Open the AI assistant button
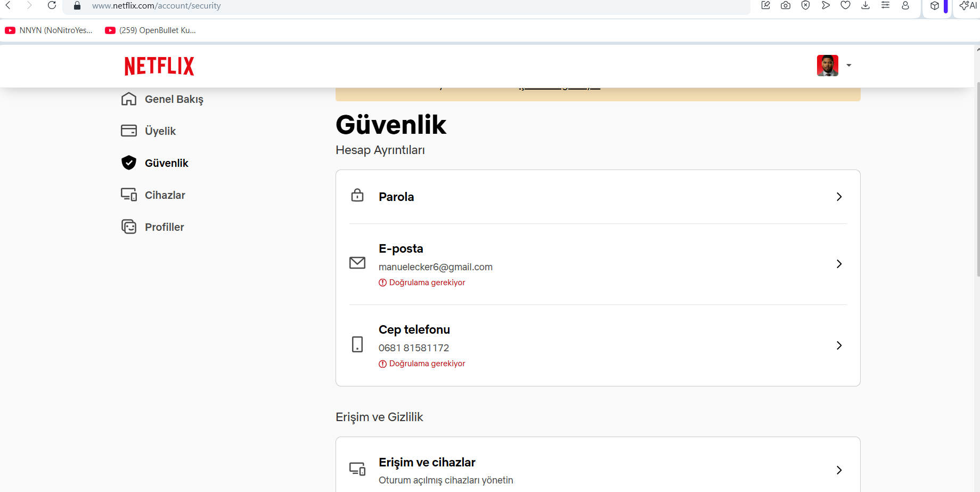 click(968, 5)
